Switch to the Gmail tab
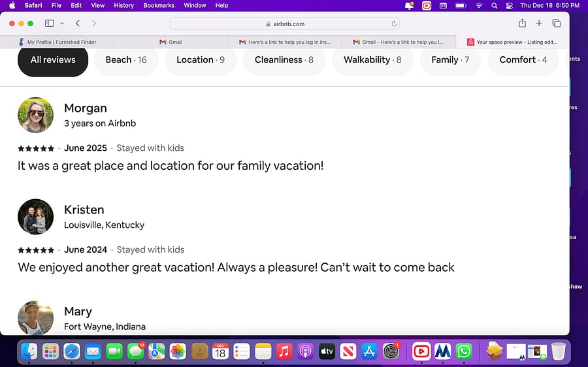The height and width of the screenshot is (367, 588). 171,42
